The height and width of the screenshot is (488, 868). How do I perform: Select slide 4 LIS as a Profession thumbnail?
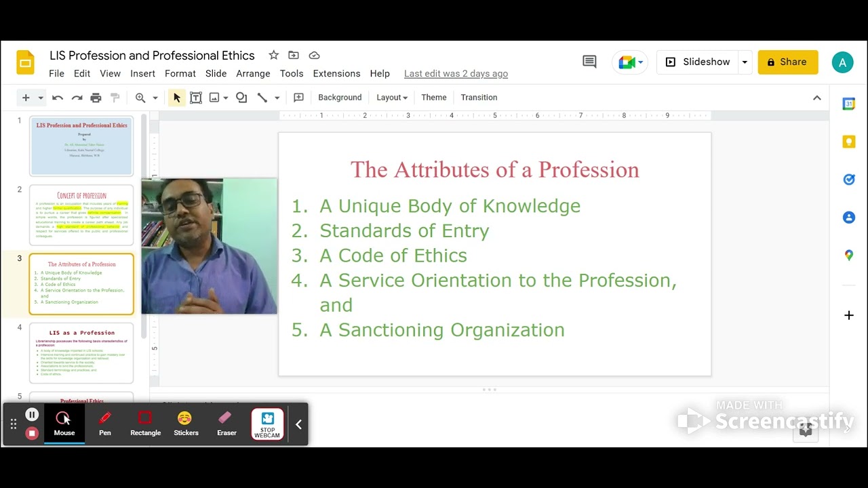[x=81, y=352]
